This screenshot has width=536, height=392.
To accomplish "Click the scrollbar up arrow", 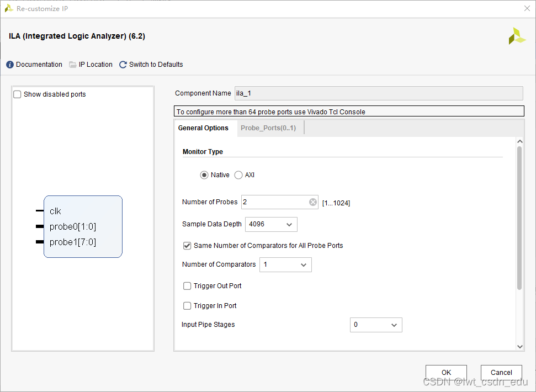I will 520,141.
